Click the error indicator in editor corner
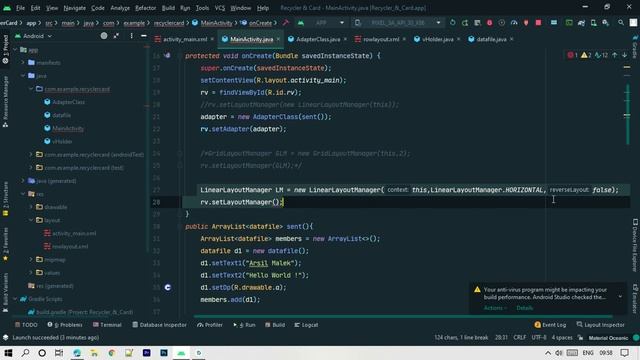Viewport: 640px width, 360px height. (x=572, y=55)
